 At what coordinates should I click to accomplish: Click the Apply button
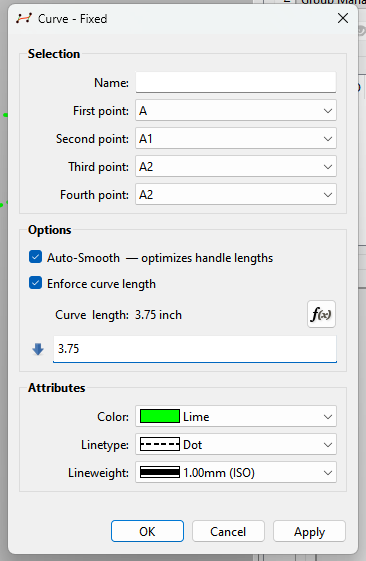coord(309,531)
